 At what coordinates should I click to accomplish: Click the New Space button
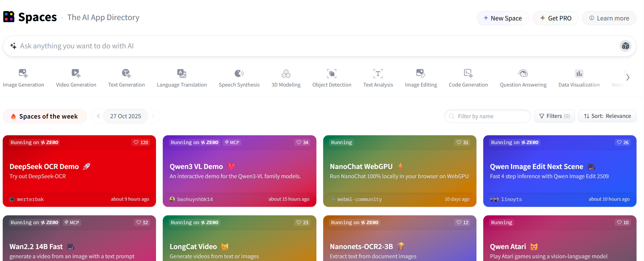pos(503,18)
